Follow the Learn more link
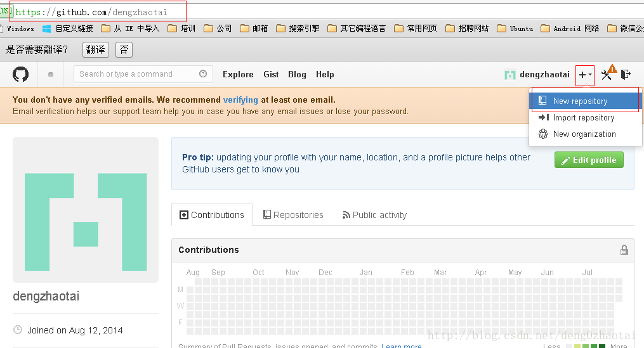This screenshot has height=348, width=644. pos(401,346)
